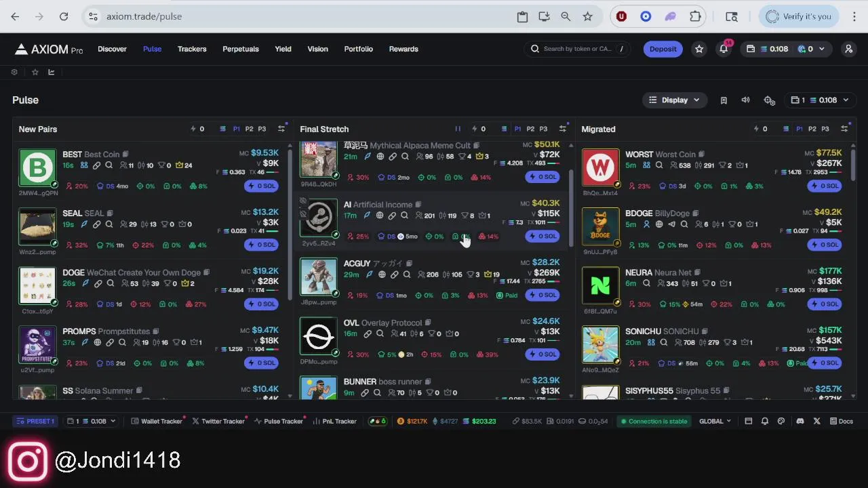Select preset P1 in Migrated column
868x488 pixels.
coord(800,129)
